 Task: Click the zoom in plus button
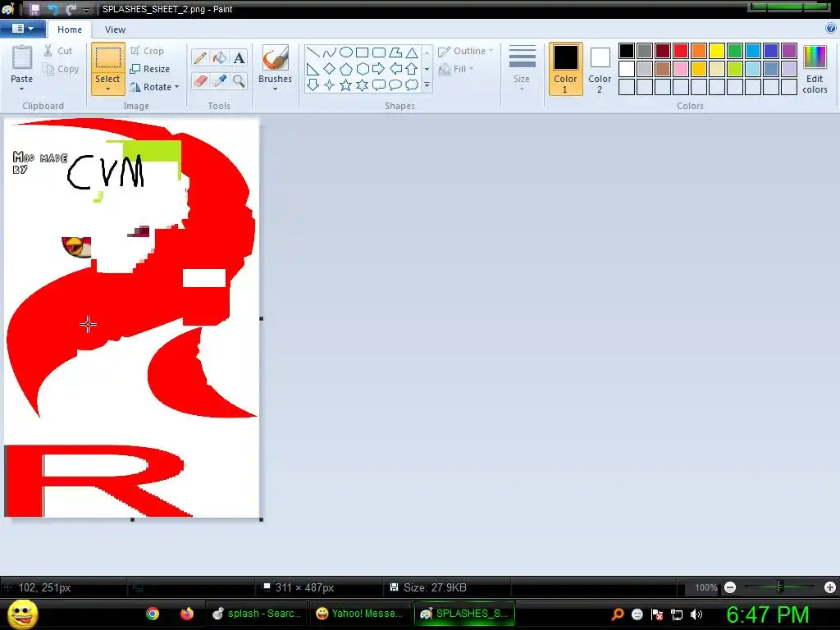[x=830, y=587]
